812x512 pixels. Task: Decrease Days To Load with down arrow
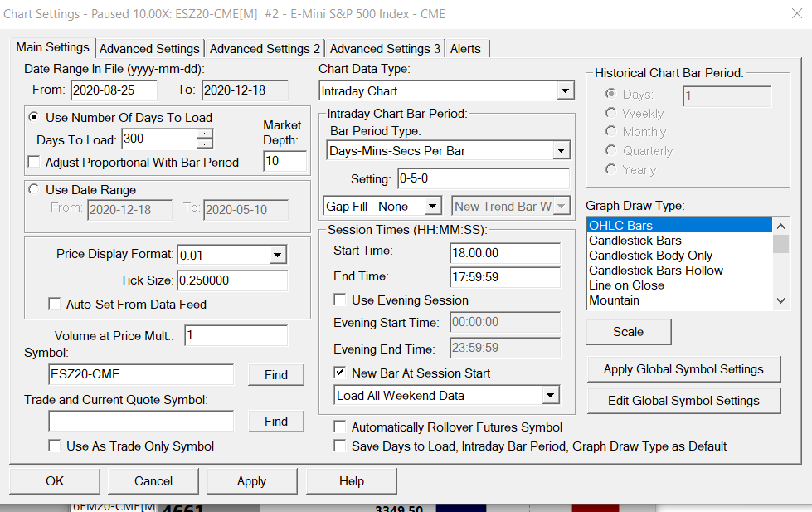[x=205, y=144]
